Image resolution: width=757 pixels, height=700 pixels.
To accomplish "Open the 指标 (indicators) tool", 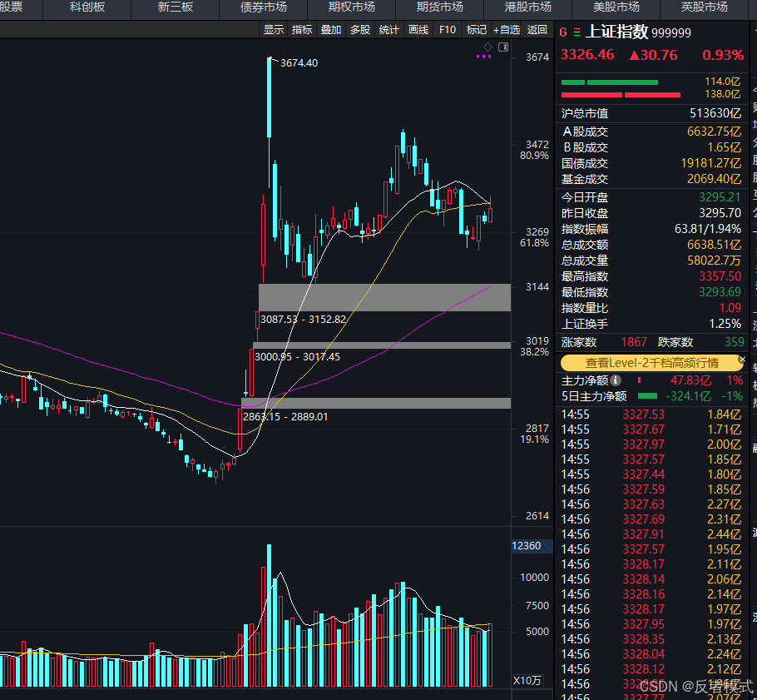I will (302, 30).
